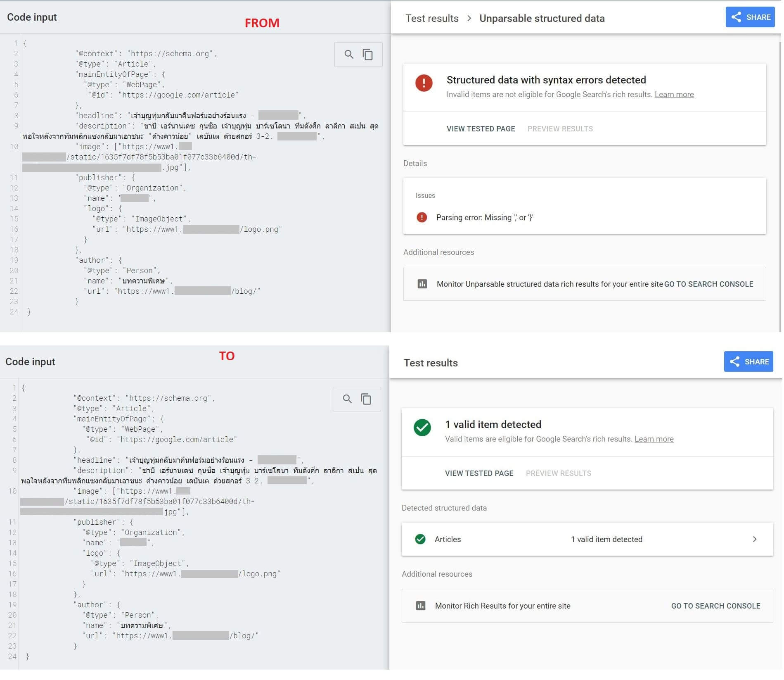Click VIEW TESTED PAGE in the error card
The width and height of the screenshot is (784, 680).
pos(481,129)
